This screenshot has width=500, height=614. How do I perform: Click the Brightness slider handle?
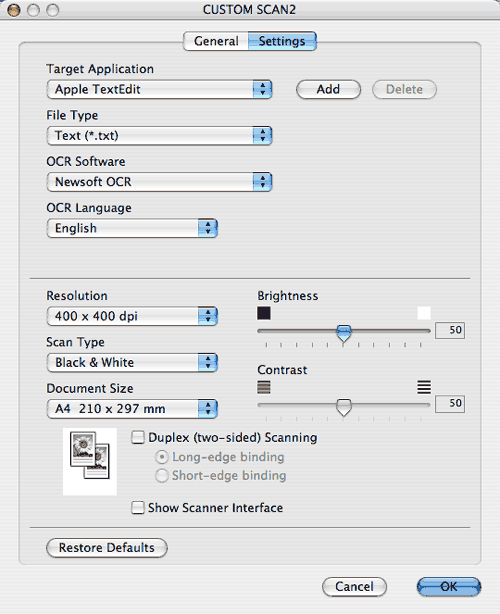coord(344,333)
